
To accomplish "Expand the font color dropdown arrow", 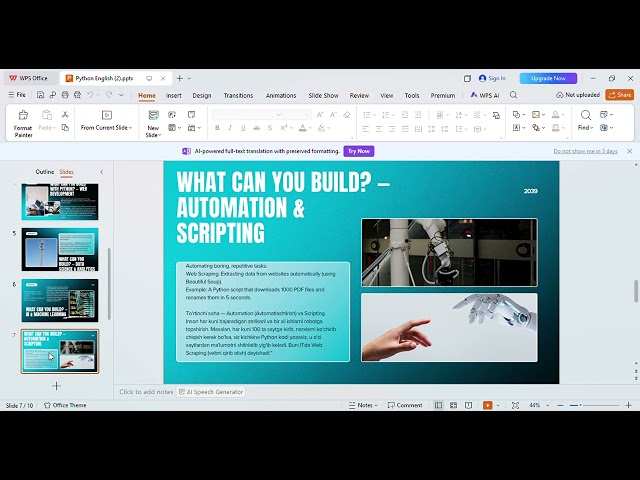I will pyautogui.click(x=310, y=128).
